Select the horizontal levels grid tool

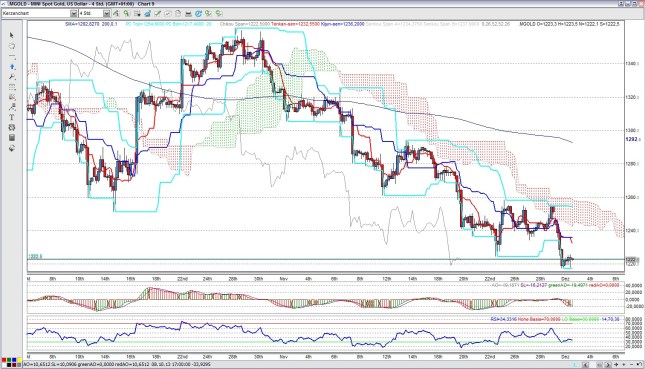pyautogui.click(x=12, y=87)
